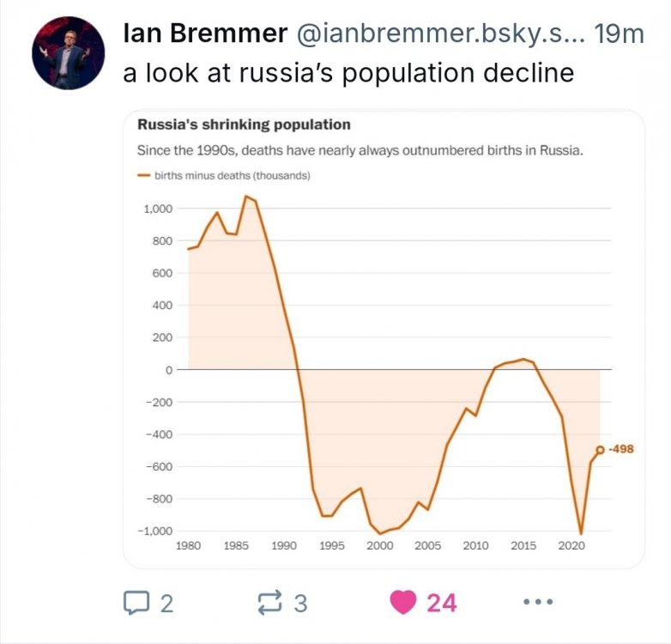Open post via the 19m timestamp
Viewport: 671px width, 644px height.
[x=618, y=33]
